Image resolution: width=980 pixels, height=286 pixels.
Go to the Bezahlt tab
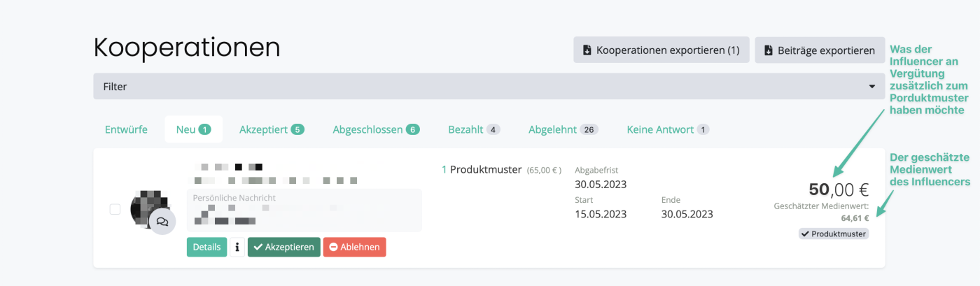point(474,129)
